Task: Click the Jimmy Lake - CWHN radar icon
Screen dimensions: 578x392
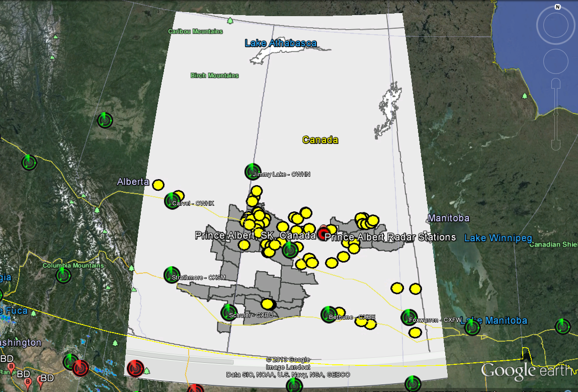Action: coord(253,172)
